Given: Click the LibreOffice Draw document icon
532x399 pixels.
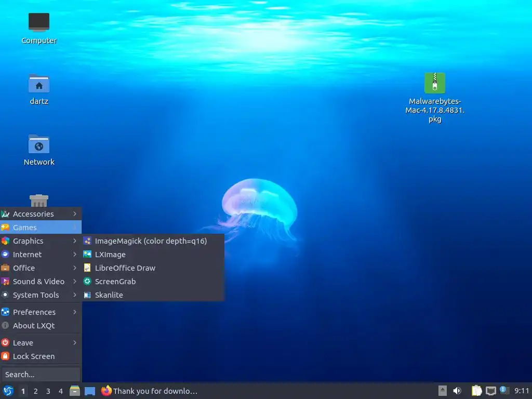Looking at the screenshot, I should click(x=87, y=268).
